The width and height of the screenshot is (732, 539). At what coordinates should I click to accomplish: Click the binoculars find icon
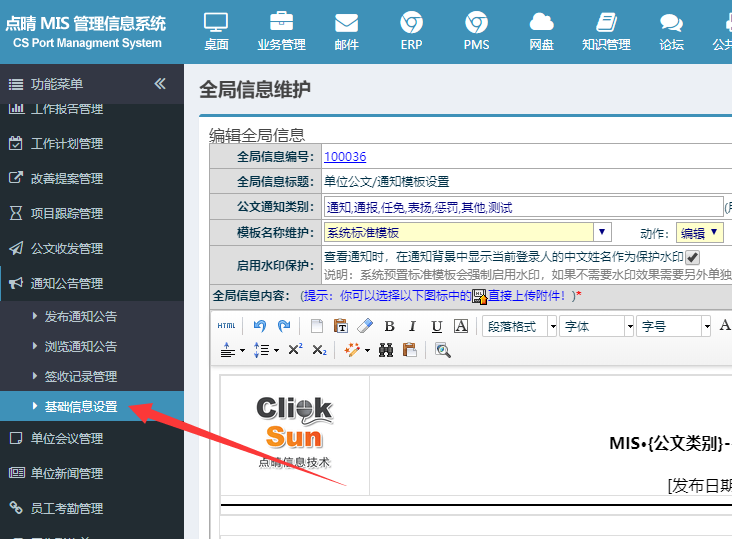pos(386,350)
